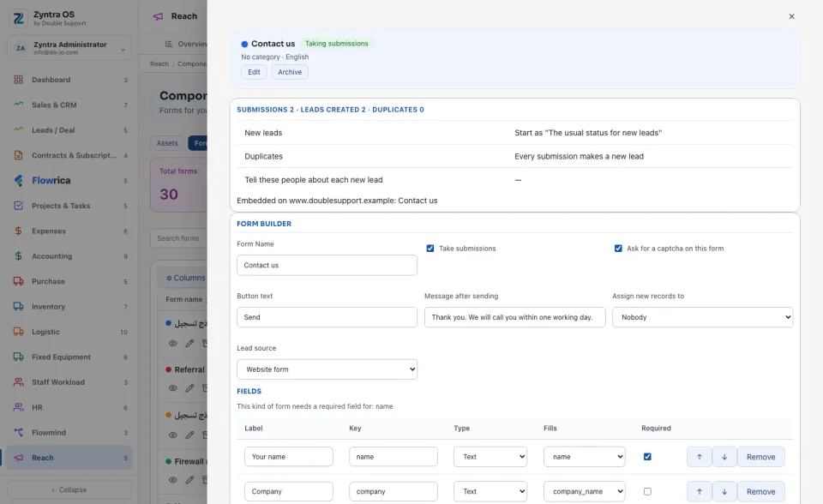The width and height of the screenshot is (823, 504).
Task: Go to Reach breadcrumb link
Action: (x=159, y=64)
